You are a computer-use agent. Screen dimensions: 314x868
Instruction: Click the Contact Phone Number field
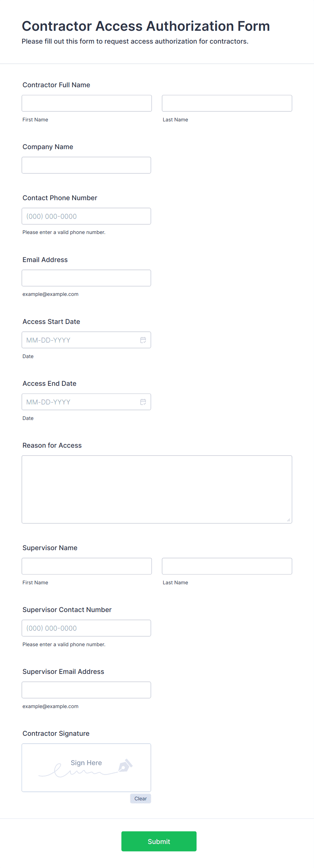(x=86, y=216)
